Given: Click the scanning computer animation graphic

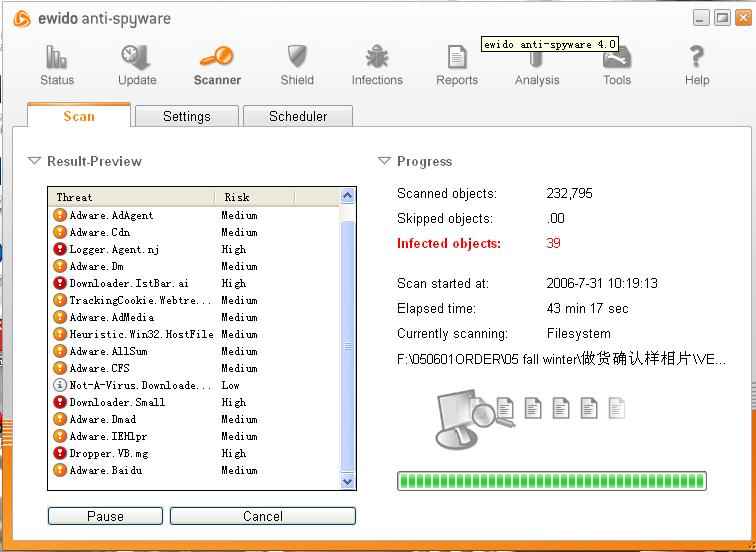Looking at the screenshot, I should click(x=530, y=418).
